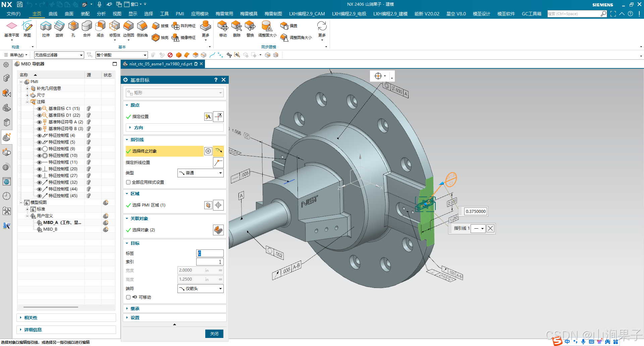Click the associated objects selection icon
The image size is (644, 346).
pos(218,230)
